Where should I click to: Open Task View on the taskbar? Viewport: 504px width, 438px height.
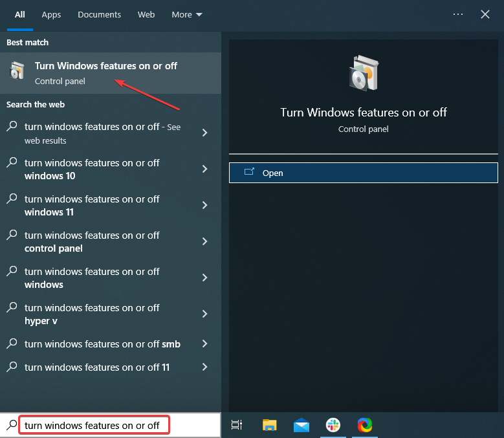(x=237, y=425)
